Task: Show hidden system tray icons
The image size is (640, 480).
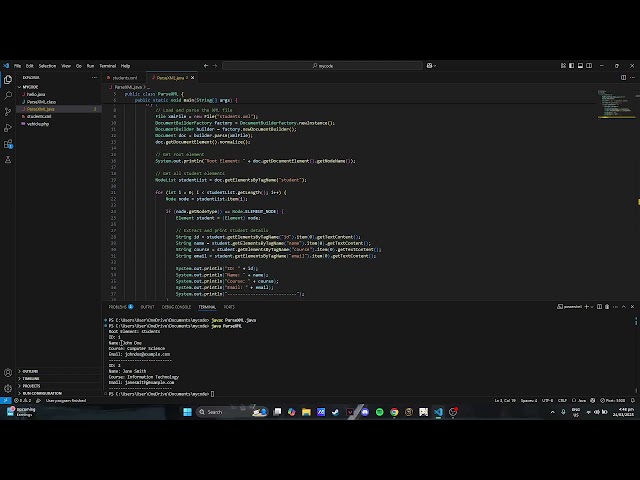Action: click(x=553, y=412)
